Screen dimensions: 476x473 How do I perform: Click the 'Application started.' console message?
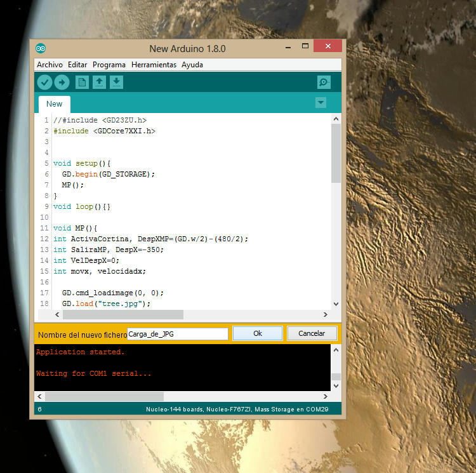pos(80,352)
